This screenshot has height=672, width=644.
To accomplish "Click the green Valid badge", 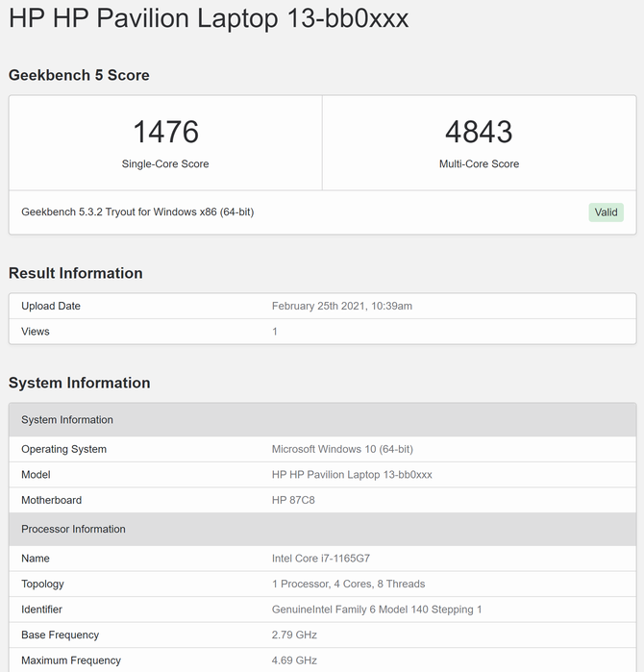I will tap(606, 212).
